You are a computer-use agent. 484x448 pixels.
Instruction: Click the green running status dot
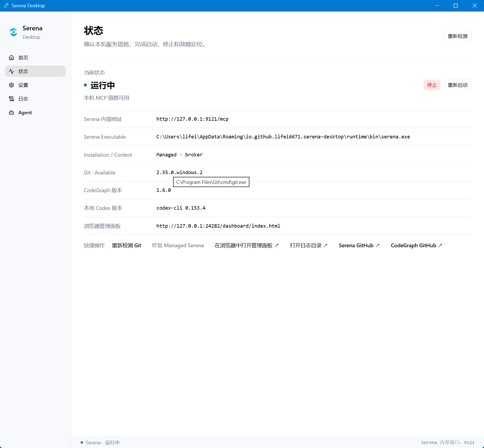85,85
